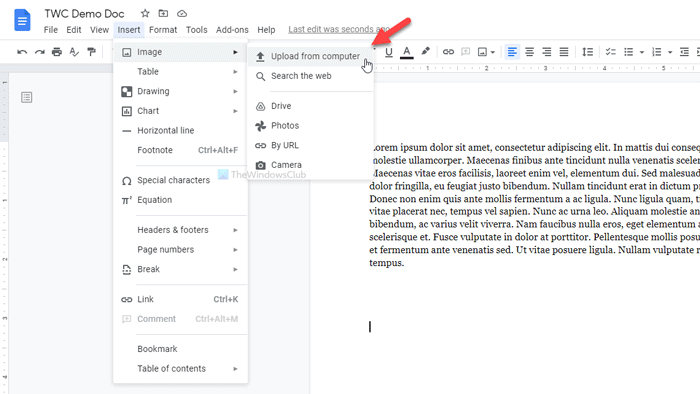Expand the Break submenu
Viewport: 700px width, 394px height.
pos(180,269)
